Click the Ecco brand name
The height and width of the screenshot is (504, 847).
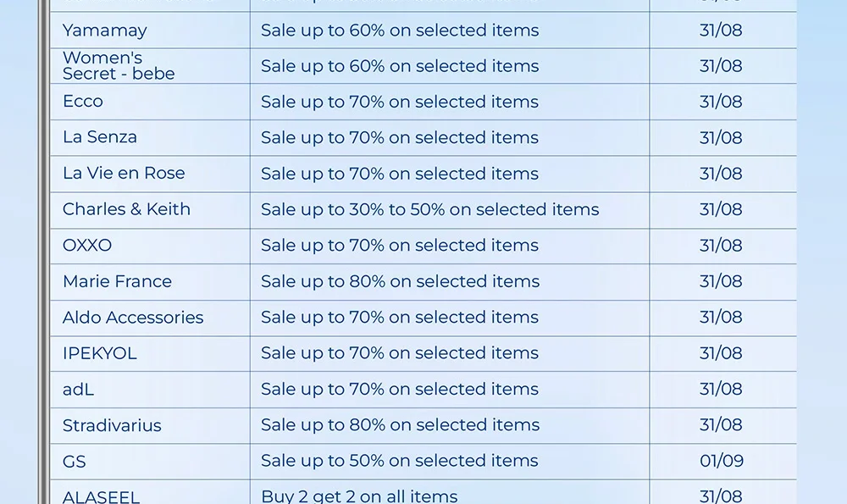(83, 102)
